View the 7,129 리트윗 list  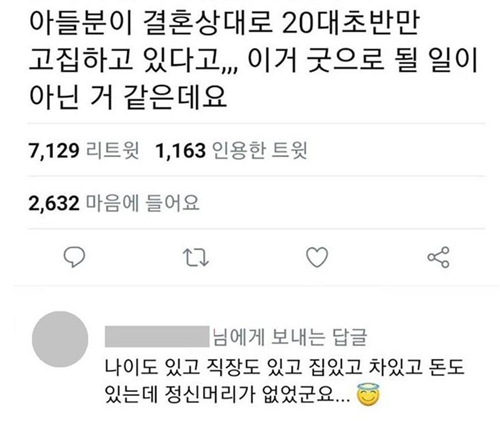84,150
